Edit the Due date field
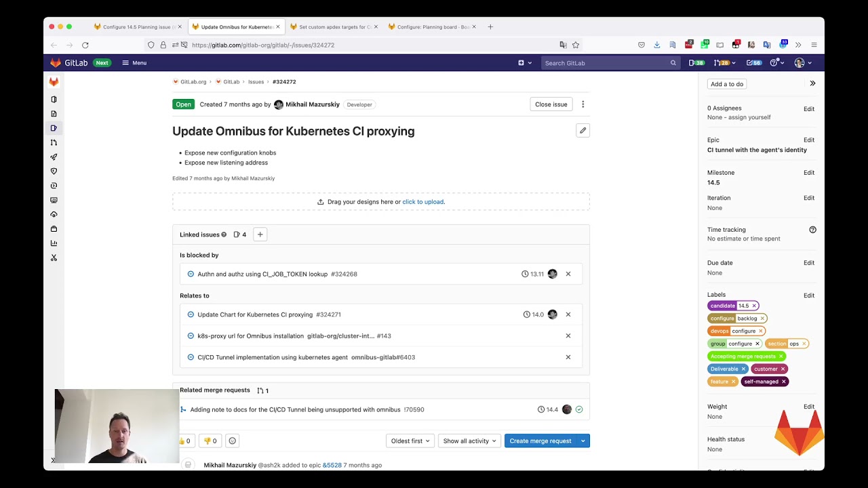 pos(809,263)
